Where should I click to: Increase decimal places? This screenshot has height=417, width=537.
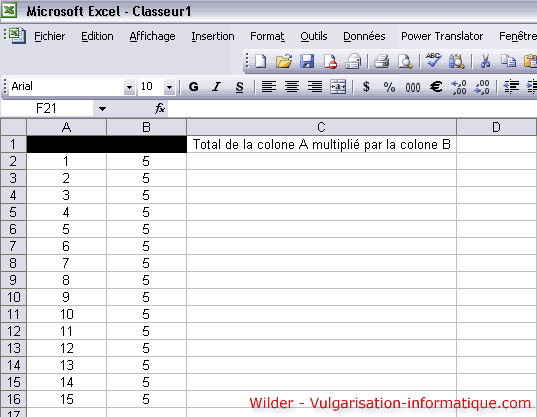pyautogui.click(x=459, y=87)
